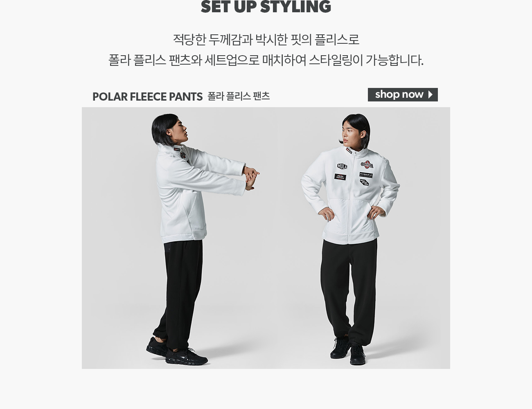Open the front-view model hands-on-hips photo

coord(364,238)
